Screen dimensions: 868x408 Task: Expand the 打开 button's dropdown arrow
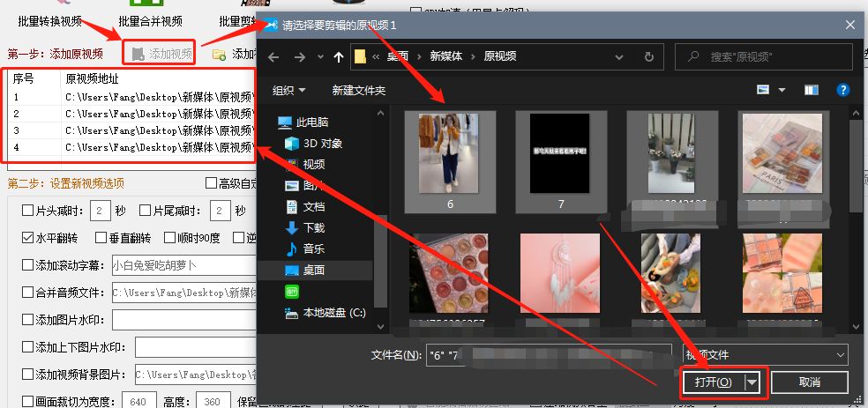pos(752,382)
